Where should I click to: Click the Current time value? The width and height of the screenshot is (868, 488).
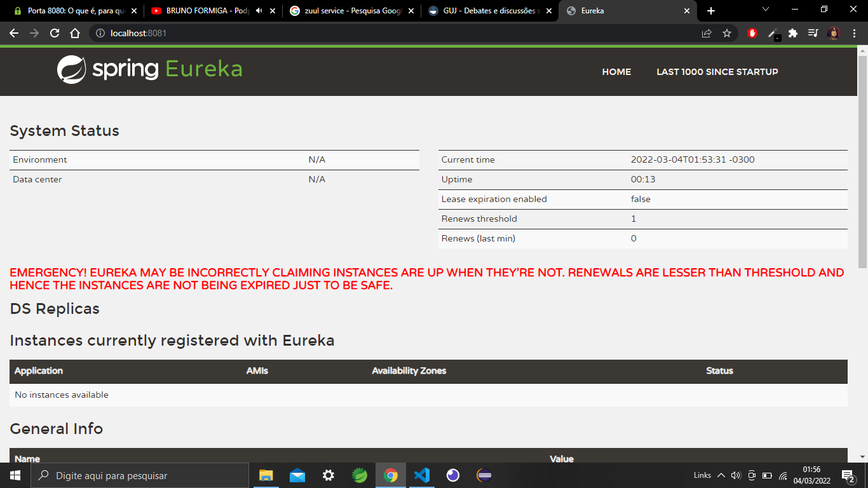click(693, 159)
